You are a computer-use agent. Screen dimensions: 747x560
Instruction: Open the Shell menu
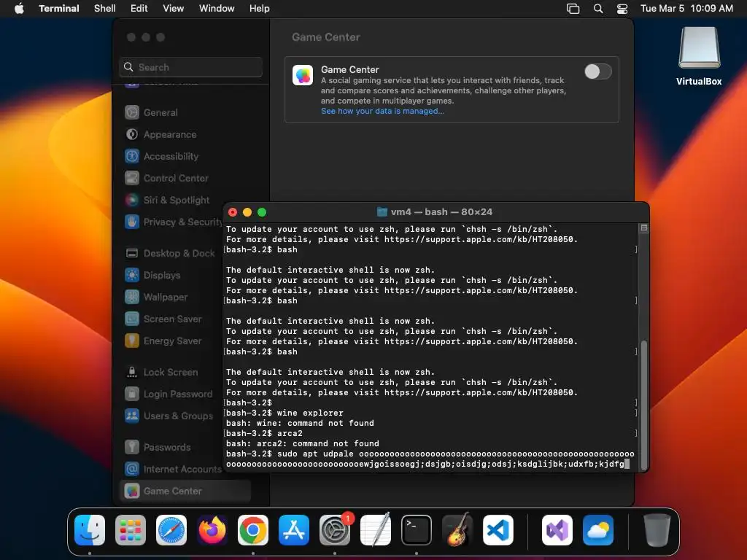105,8
